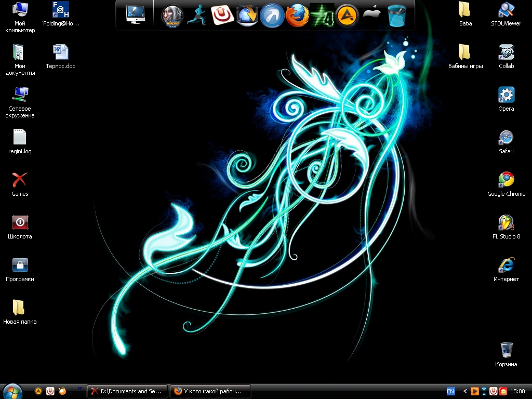Open Firefox from the top dock

pos(297,16)
